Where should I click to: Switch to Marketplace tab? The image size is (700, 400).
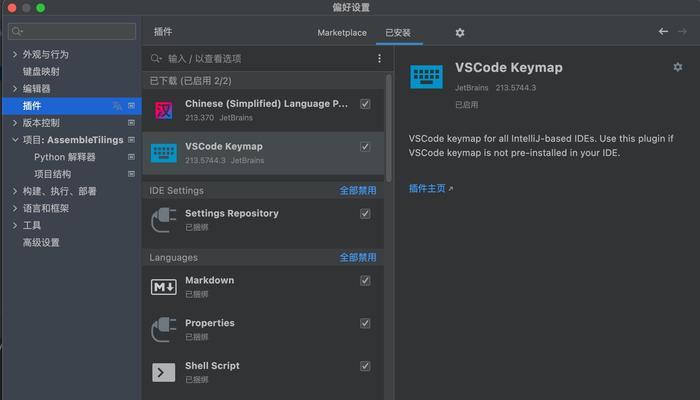tap(342, 33)
